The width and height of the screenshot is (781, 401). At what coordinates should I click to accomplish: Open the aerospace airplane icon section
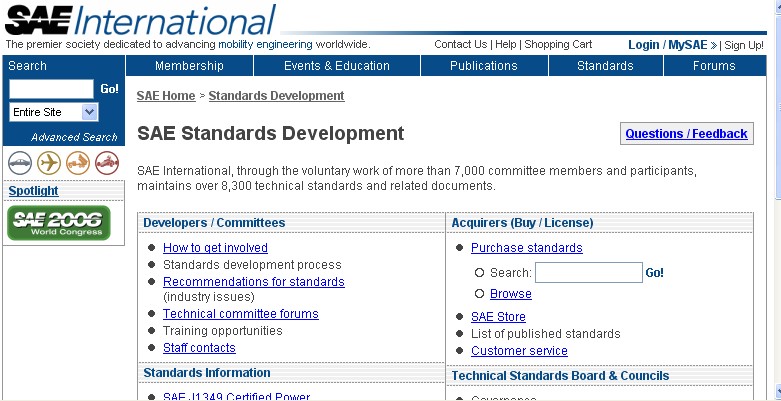click(49, 163)
